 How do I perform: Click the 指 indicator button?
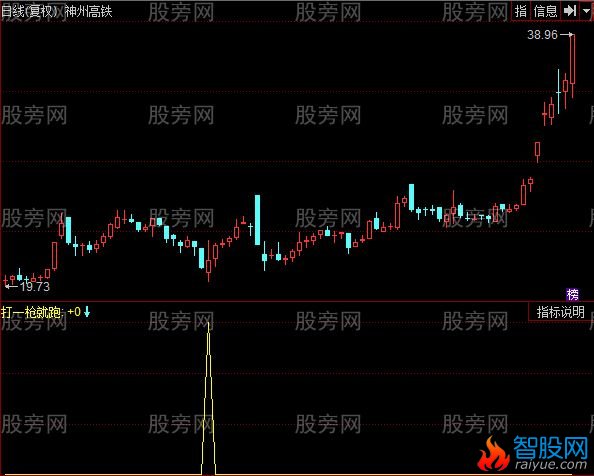coord(521,11)
